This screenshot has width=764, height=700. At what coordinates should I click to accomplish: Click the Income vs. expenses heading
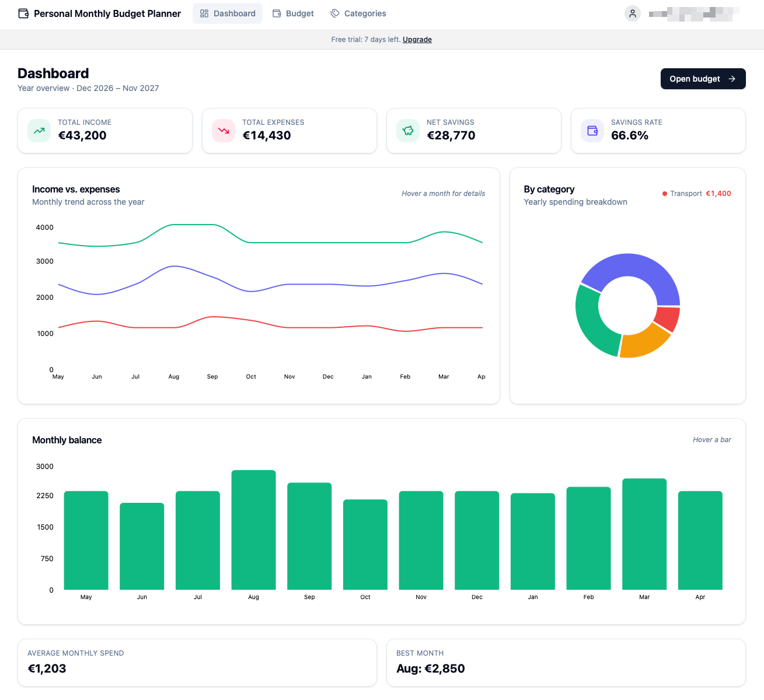76,189
